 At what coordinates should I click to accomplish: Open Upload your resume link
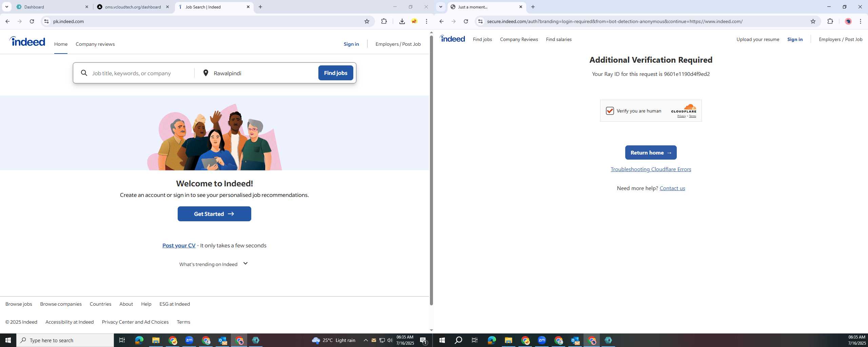pos(757,39)
